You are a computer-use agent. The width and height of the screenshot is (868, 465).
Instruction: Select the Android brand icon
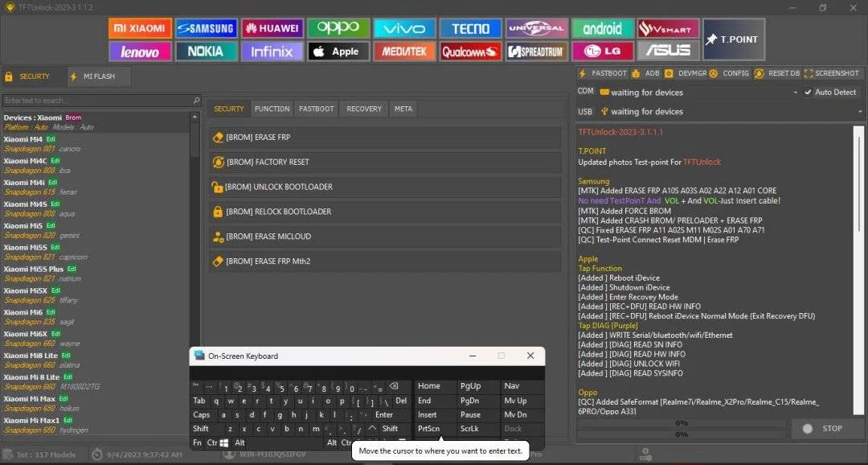pos(602,28)
